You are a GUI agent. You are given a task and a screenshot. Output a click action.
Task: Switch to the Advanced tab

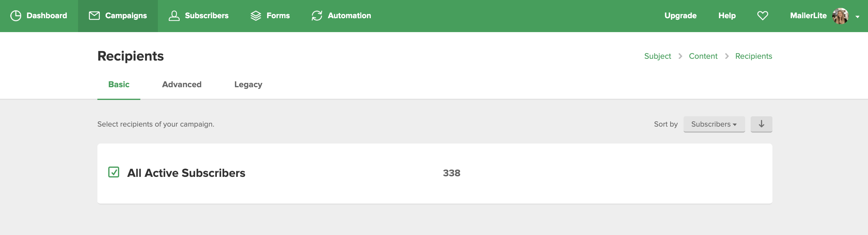click(182, 84)
